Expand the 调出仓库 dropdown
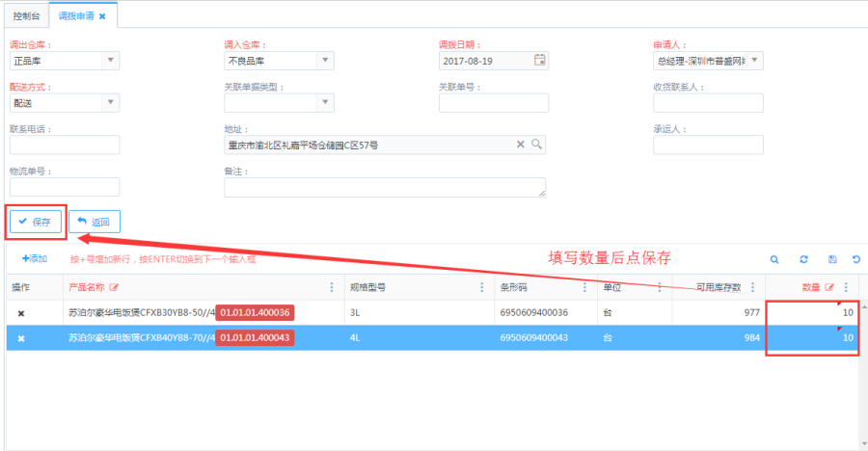 coord(110,61)
